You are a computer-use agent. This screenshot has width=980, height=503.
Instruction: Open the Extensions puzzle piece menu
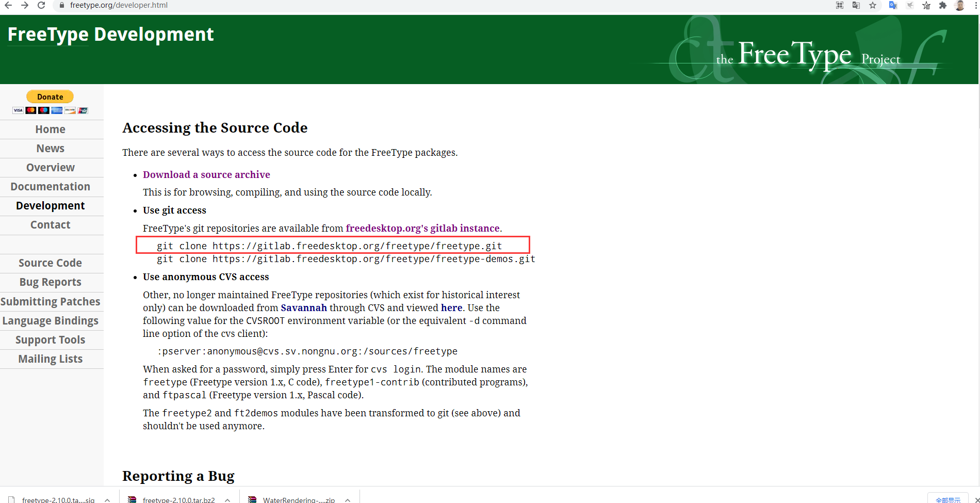(943, 5)
